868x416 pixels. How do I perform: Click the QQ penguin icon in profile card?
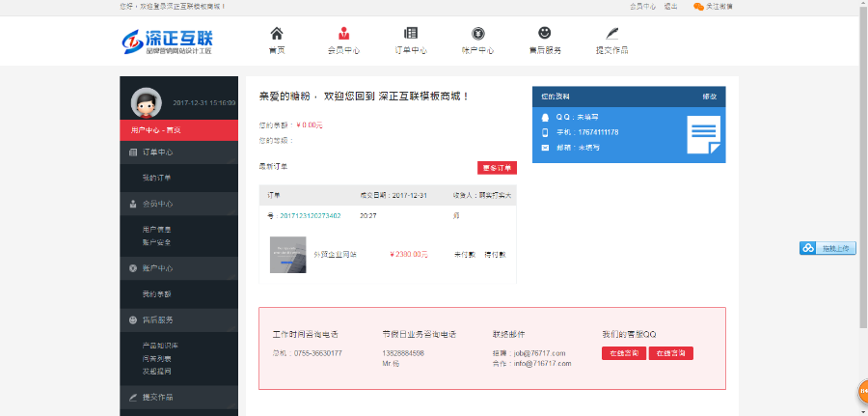(545, 118)
